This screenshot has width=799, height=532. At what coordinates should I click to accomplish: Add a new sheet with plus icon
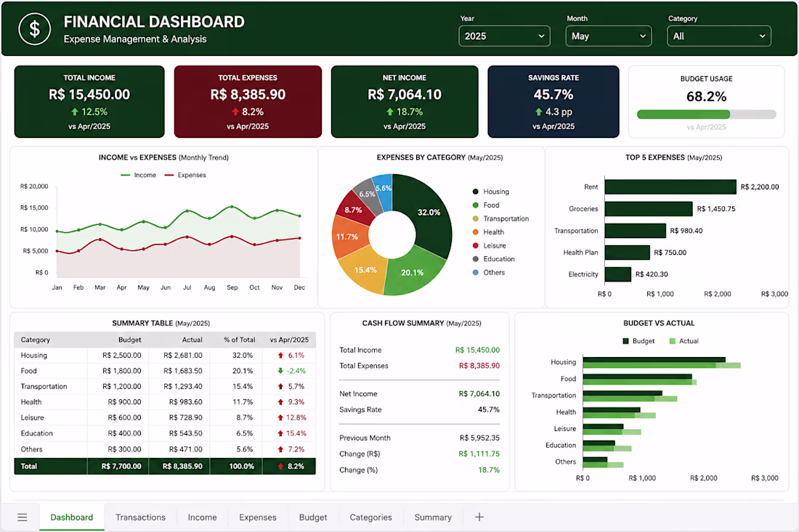click(x=479, y=517)
